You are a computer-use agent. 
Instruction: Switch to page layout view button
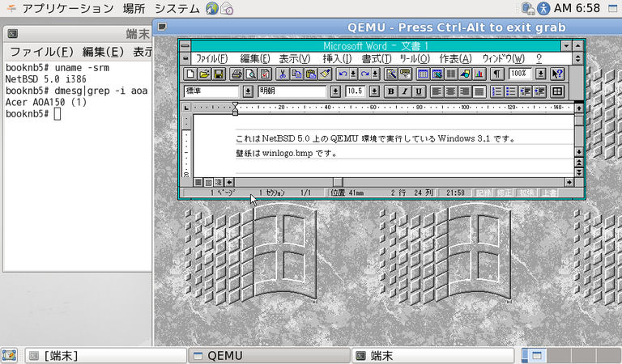tap(208, 182)
